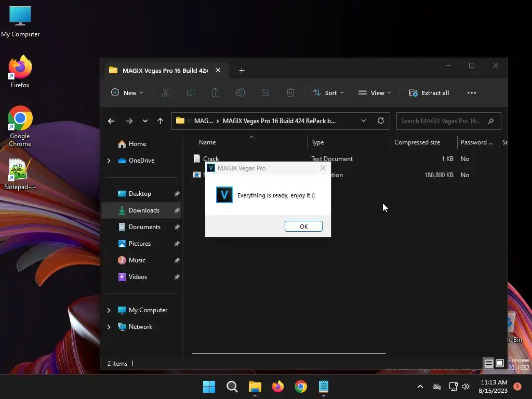The height and width of the screenshot is (399, 532).
Task: Unpin Pictures using its pin icon
Action: pyautogui.click(x=177, y=244)
